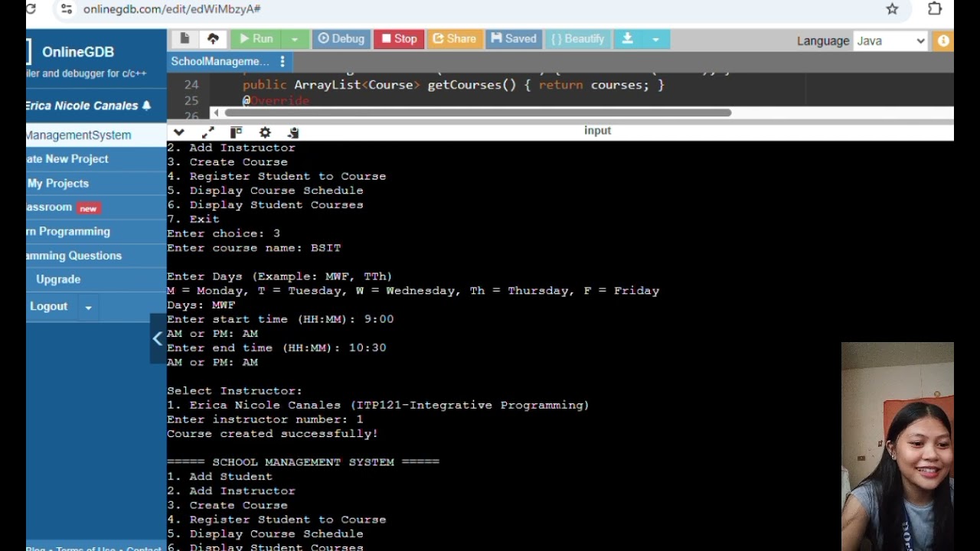Beautify the code
Image resolution: width=980 pixels, height=551 pixels.
pyautogui.click(x=578, y=39)
